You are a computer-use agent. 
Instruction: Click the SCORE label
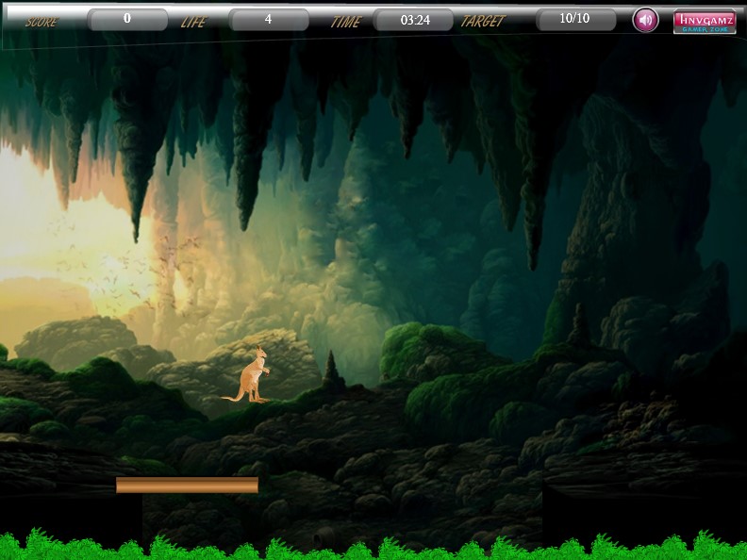(x=41, y=22)
